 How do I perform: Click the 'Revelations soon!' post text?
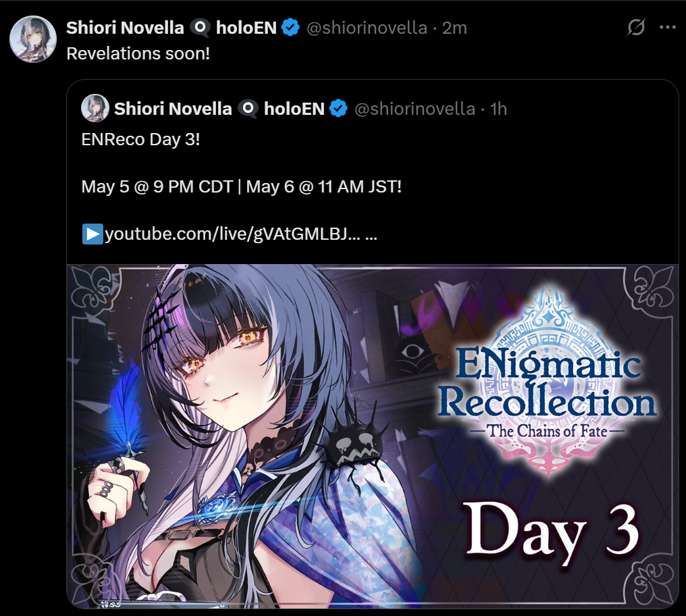(138, 53)
